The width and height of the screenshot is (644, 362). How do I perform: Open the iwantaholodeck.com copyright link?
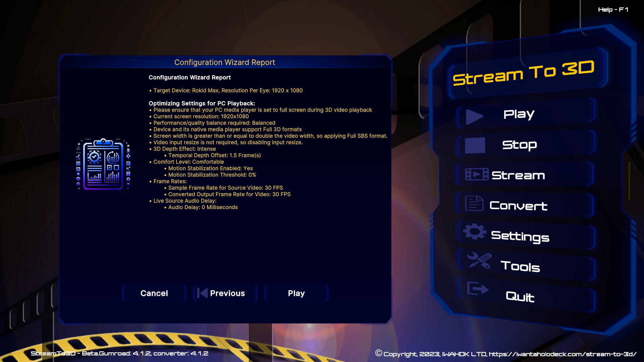(562, 354)
